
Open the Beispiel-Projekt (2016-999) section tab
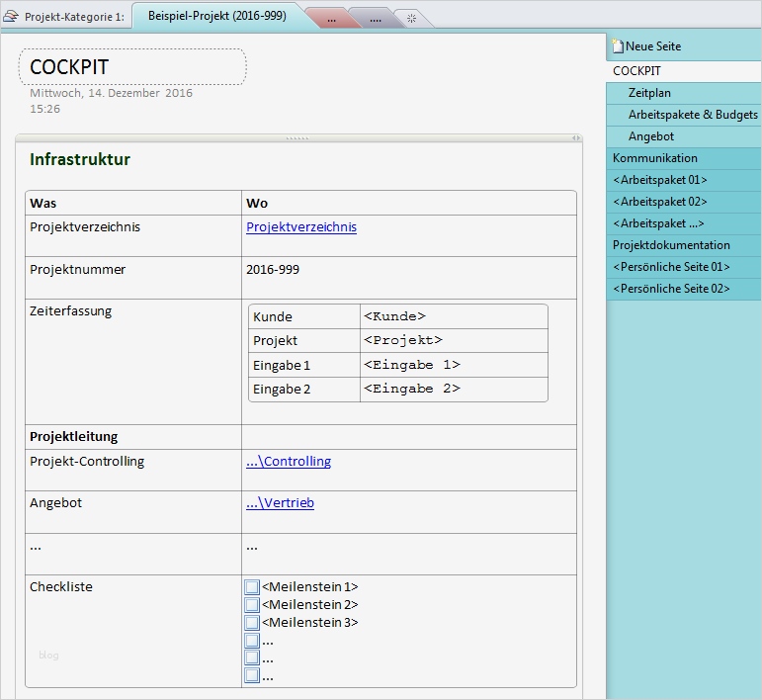click(x=216, y=16)
